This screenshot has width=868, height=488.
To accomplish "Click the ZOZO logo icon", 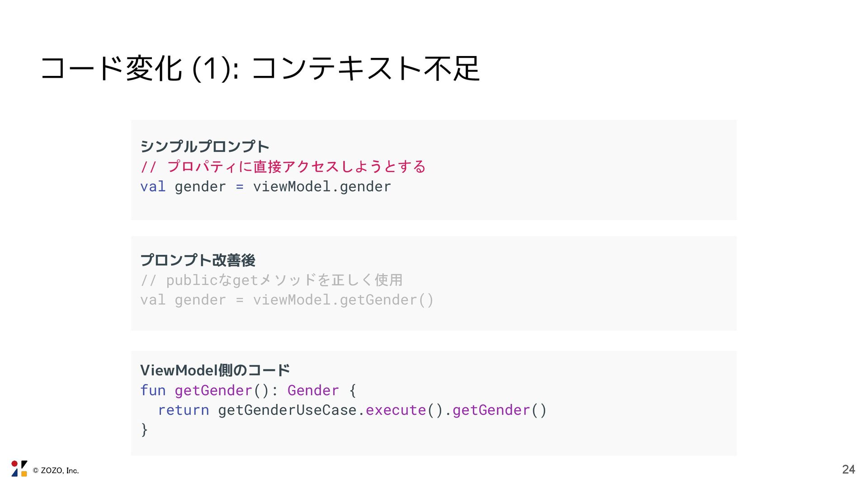I will pyautogui.click(x=19, y=469).
